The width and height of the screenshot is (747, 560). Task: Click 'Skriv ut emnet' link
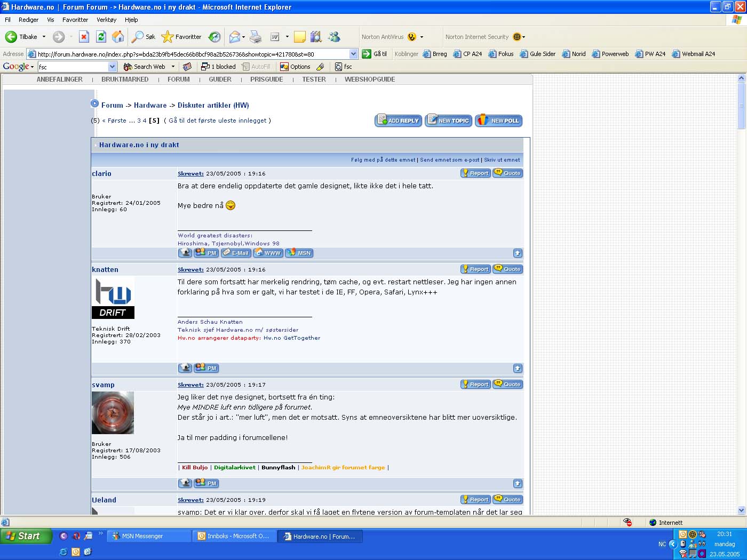pyautogui.click(x=502, y=159)
